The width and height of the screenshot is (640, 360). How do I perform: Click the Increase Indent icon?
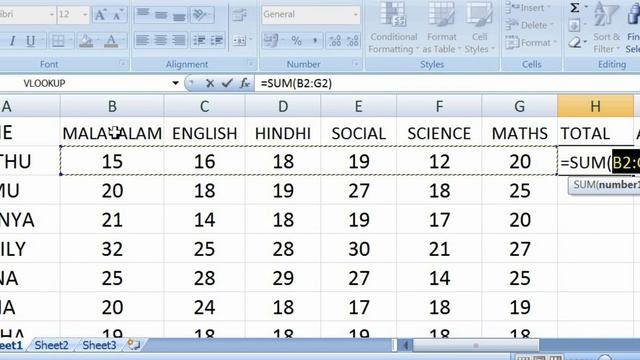pos(217,40)
